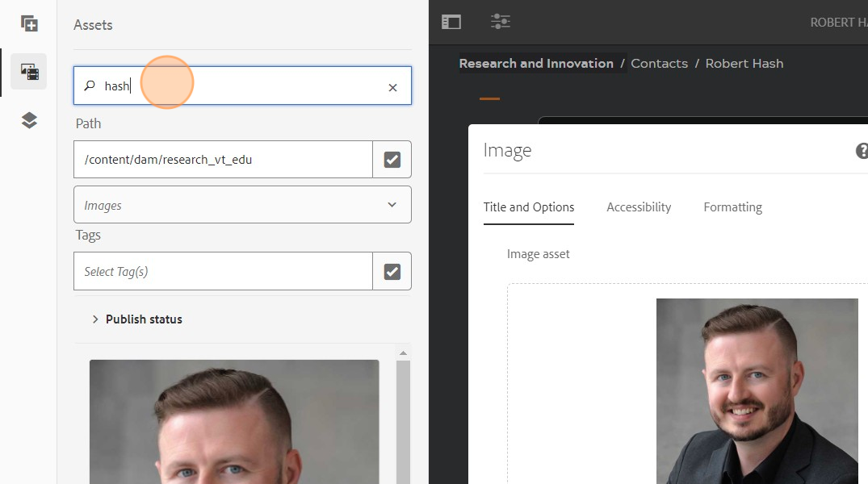Open page information sliders icon
This screenshot has height=484, width=868.
(x=501, y=22)
